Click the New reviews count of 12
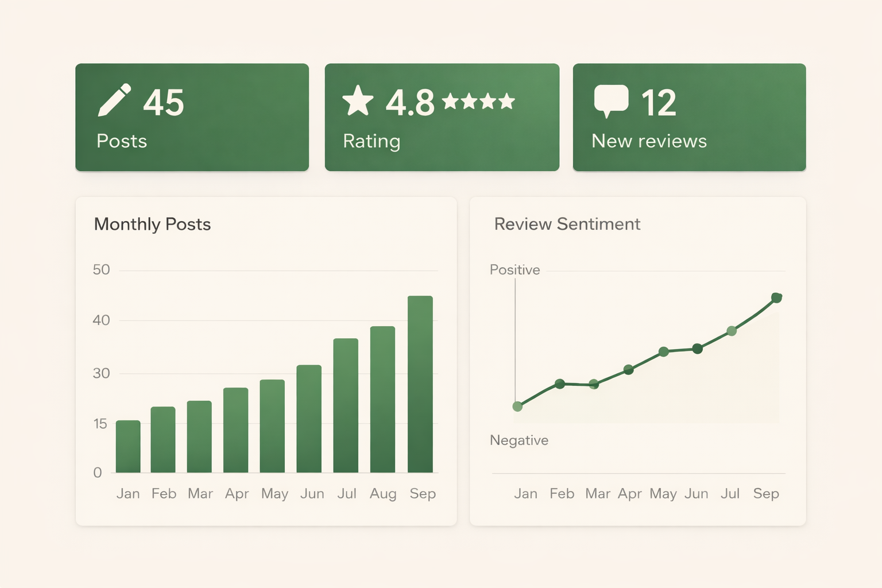The height and width of the screenshot is (588, 882). [x=658, y=102]
